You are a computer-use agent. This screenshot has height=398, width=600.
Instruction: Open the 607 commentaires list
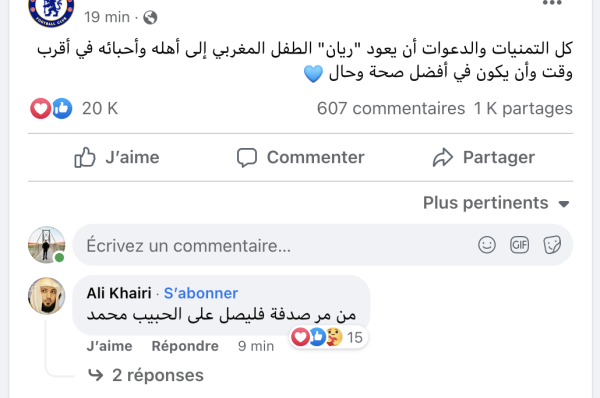391,108
